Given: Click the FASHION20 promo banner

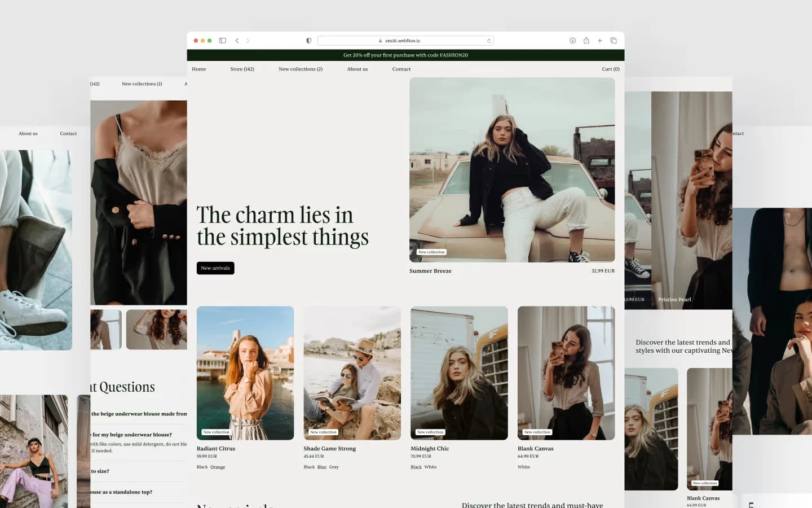Looking at the screenshot, I should click(405, 55).
